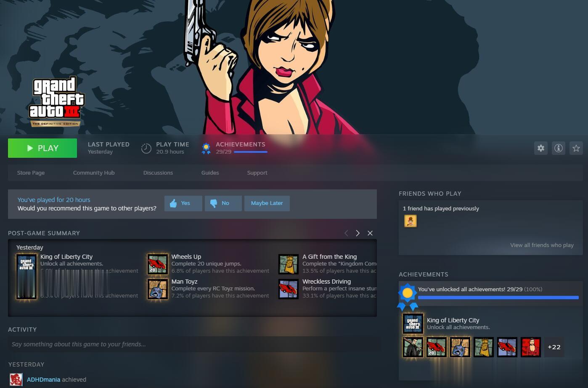Open View all friends who play link
The height and width of the screenshot is (388, 588).
point(542,245)
